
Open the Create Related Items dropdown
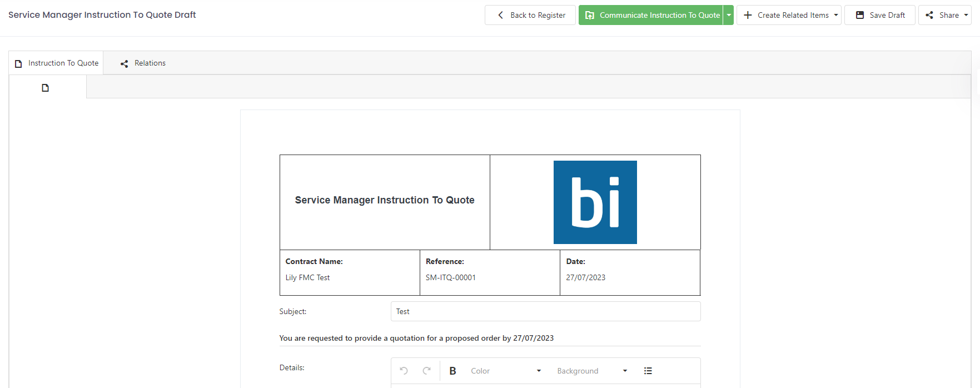tap(789, 15)
